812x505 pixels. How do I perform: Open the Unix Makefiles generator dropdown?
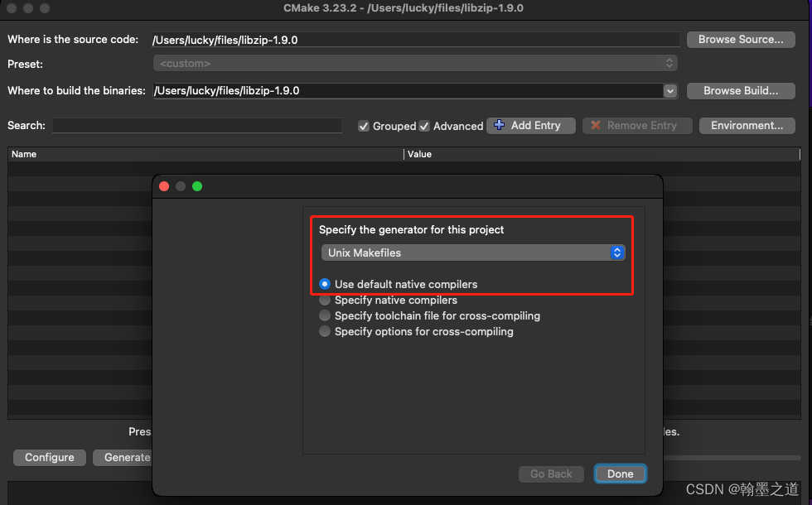pyautogui.click(x=473, y=252)
